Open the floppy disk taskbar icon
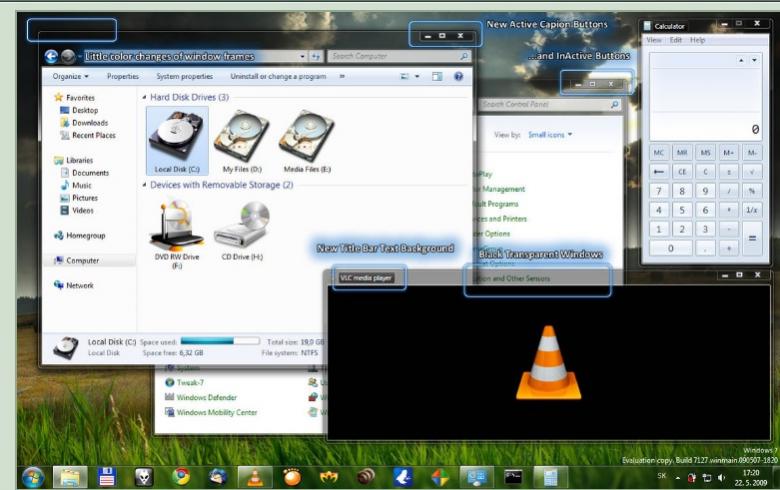780x490 pixels. (x=107, y=477)
